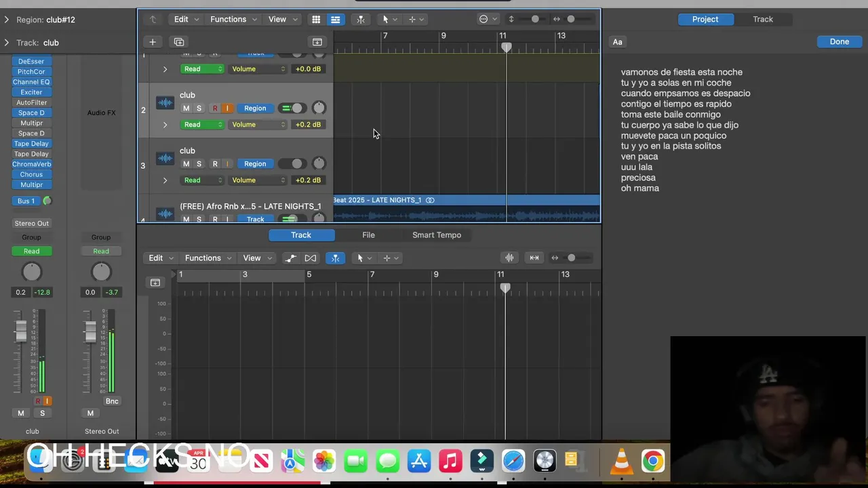Open ChromaVerb plugin slot
The height and width of the screenshot is (488, 868).
click(x=31, y=164)
